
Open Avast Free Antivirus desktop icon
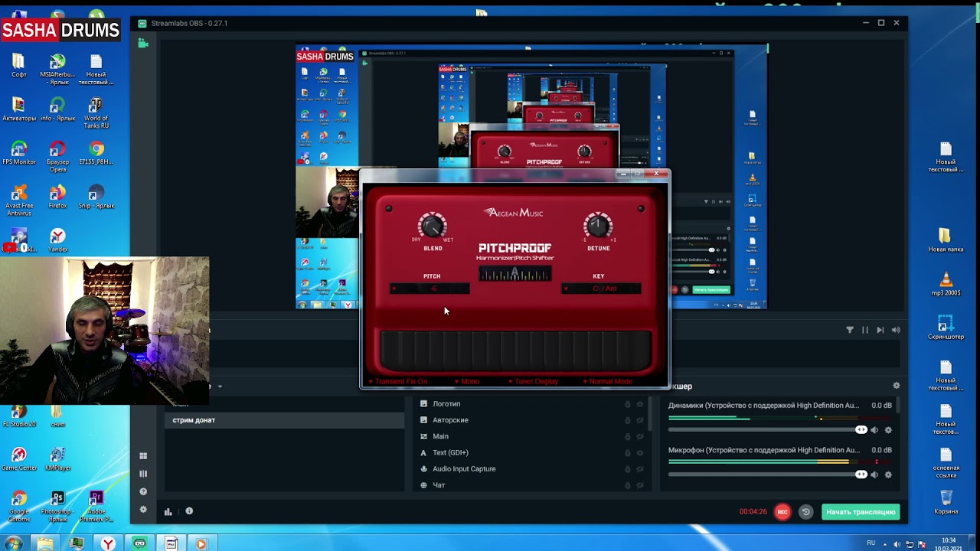[19, 201]
